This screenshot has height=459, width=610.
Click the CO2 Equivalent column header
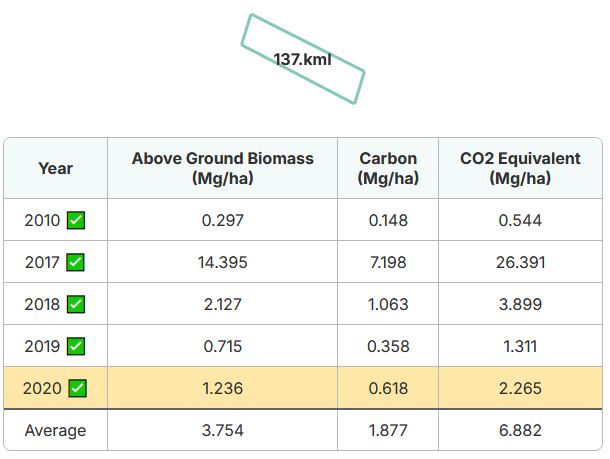[x=520, y=168]
